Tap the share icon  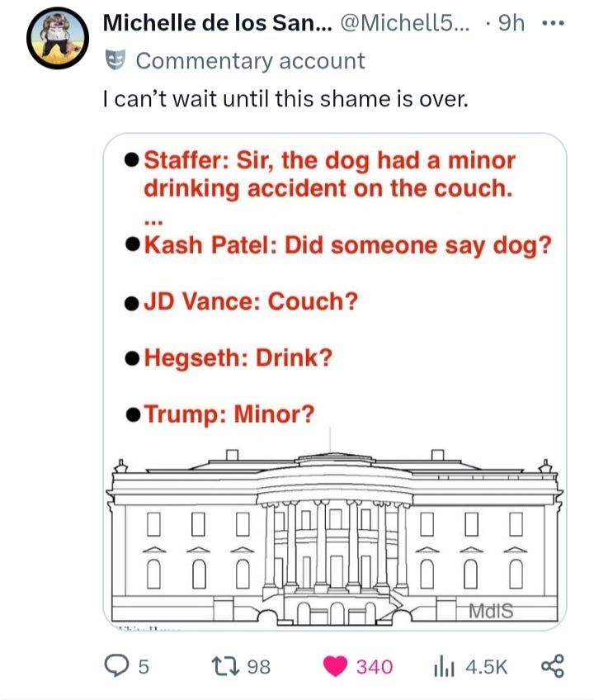(x=553, y=666)
